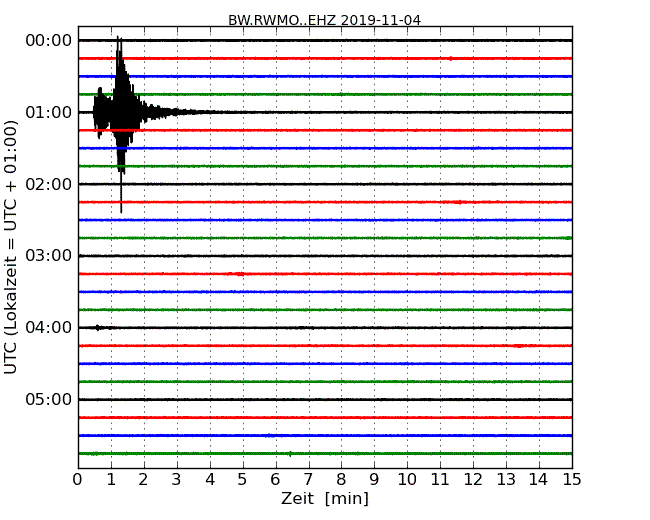Click the small black blip on the 04:00 trace
Screen dimensions: 650x520
[x=98, y=328]
